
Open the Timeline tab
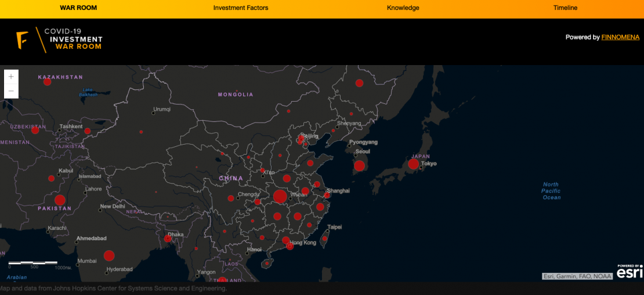tap(565, 8)
